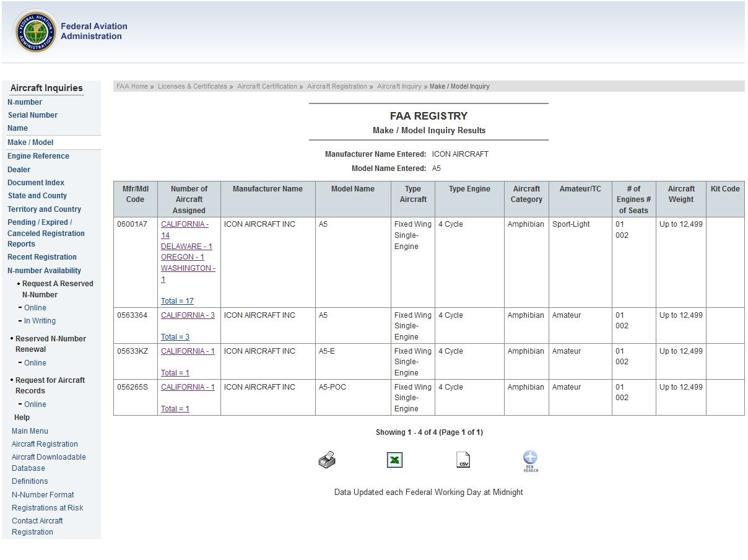The image size is (748, 560).
Task: Open State and County inquiry
Action: click(37, 196)
